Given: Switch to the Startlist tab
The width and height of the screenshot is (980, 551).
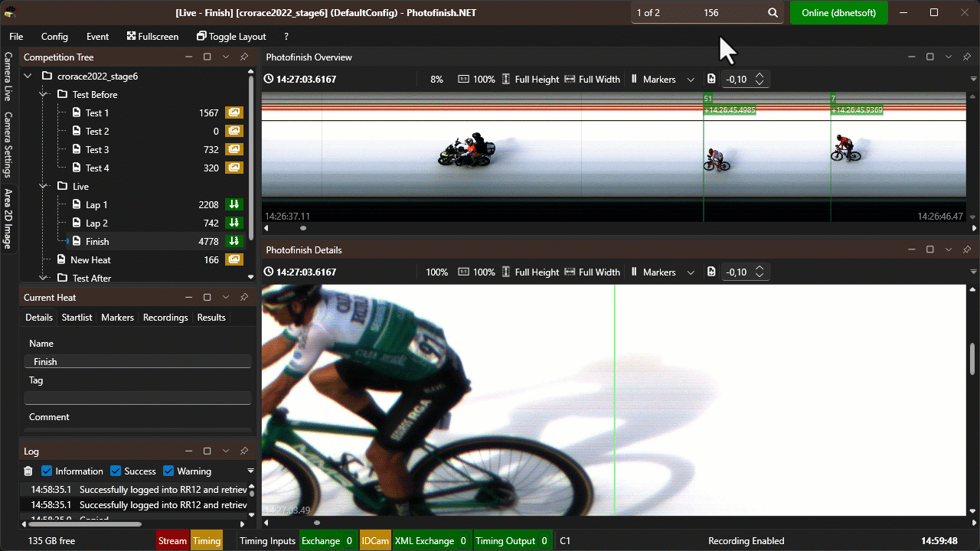Looking at the screenshot, I should tap(77, 318).
